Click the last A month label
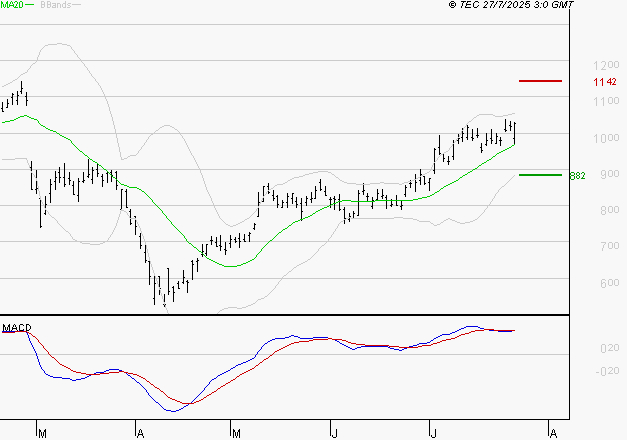This screenshot has width=627, height=440. pyautogui.click(x=553, y=434)
